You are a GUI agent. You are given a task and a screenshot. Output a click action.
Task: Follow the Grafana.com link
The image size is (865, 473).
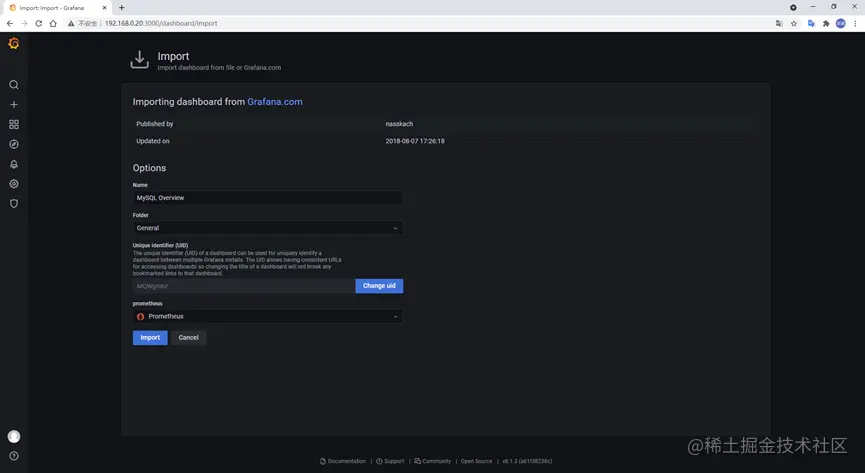[275, 102]
